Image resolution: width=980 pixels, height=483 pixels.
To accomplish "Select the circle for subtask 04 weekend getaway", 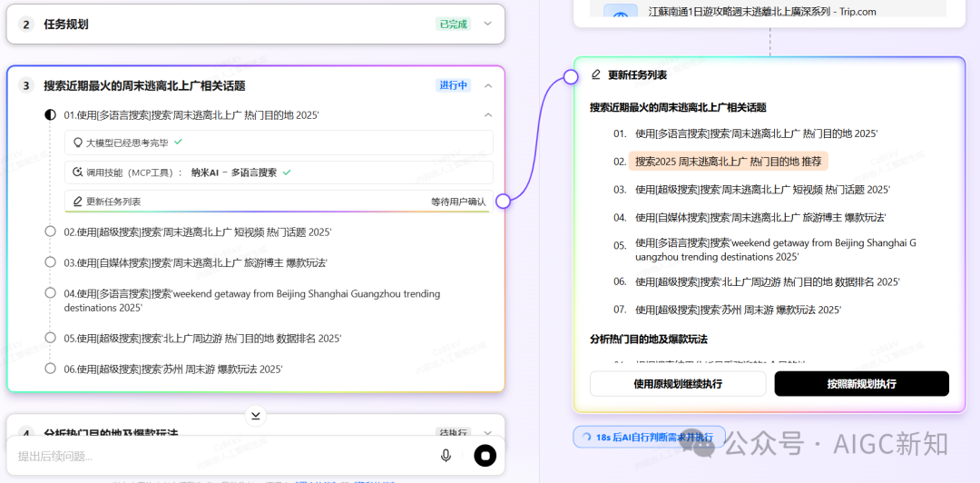I will (x=51, y=293).
